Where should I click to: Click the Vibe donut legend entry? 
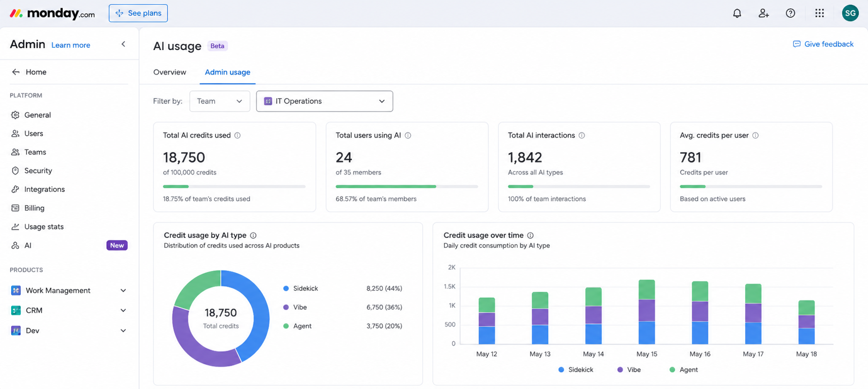295,307
